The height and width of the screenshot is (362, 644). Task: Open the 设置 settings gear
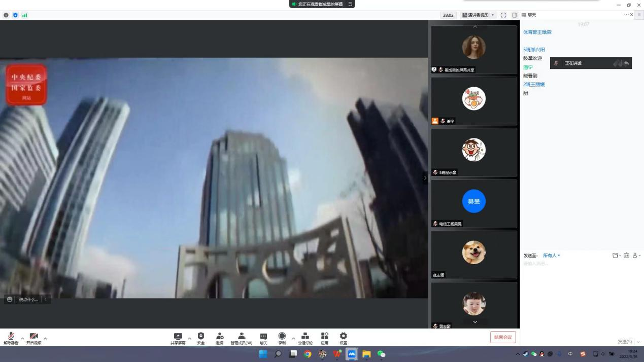[x=344, y=338]
